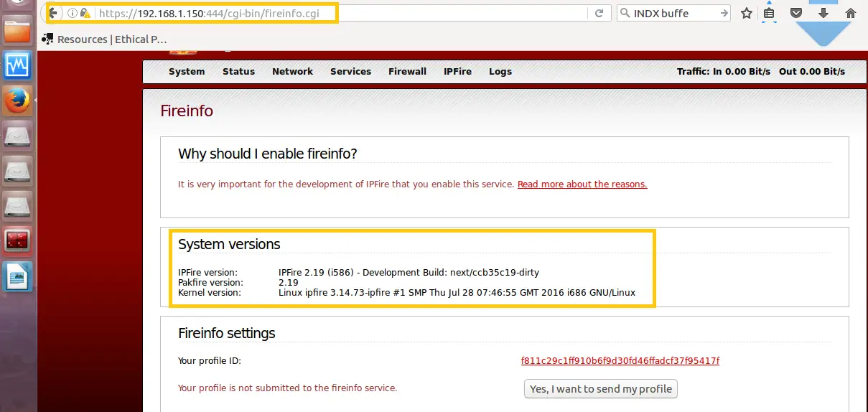The width and height of the screenshot is (868, 412).
Task: Open the site information (i) icon
Action: [73, 13]
